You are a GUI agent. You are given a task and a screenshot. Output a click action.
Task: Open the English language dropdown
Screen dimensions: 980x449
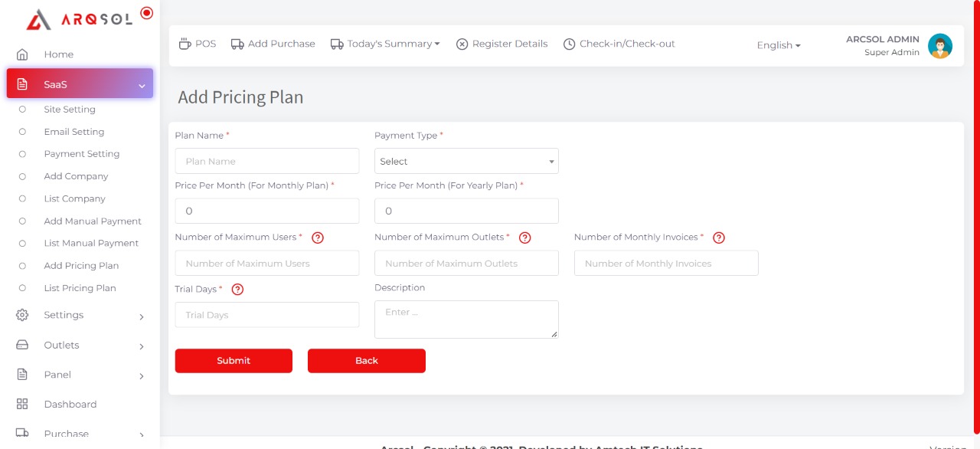click(x=778, y=45)
